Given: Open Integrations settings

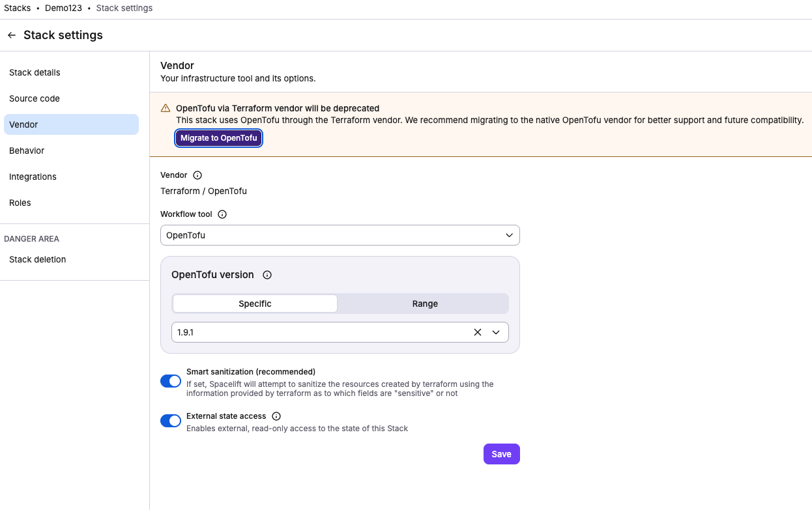Looking at the screenshot, I should [x=71, y=177].
